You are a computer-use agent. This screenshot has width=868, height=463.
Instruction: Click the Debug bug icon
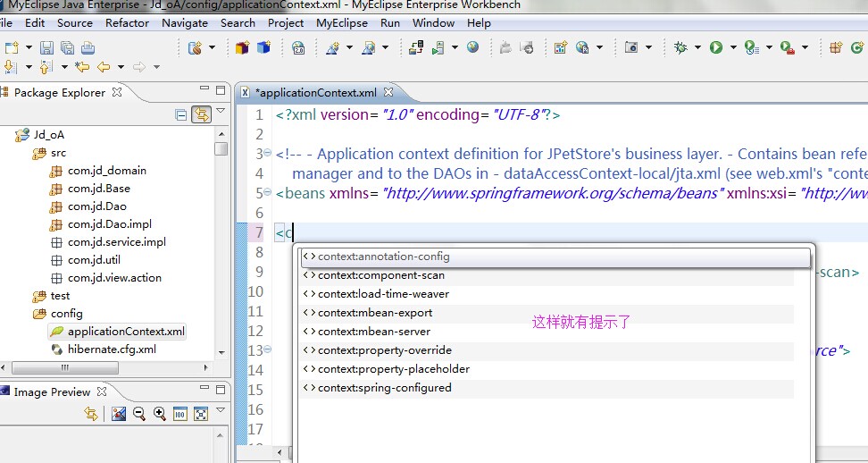pyautogui.click(x=680, y=47)
